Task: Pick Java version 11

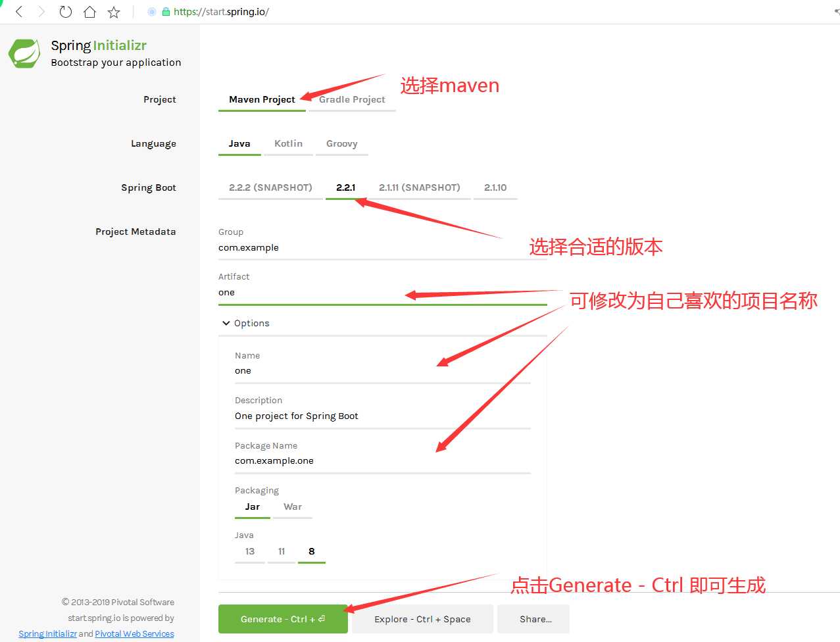Action: click(x=282, y=552)
